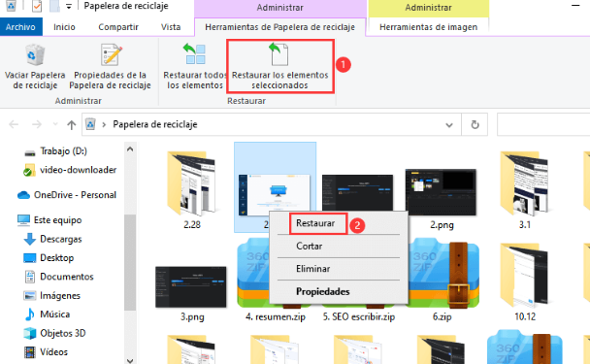The image size is (590, 364).
Task: Click the sidebar scrollbar thumb
Action: (x=130, y=262)
